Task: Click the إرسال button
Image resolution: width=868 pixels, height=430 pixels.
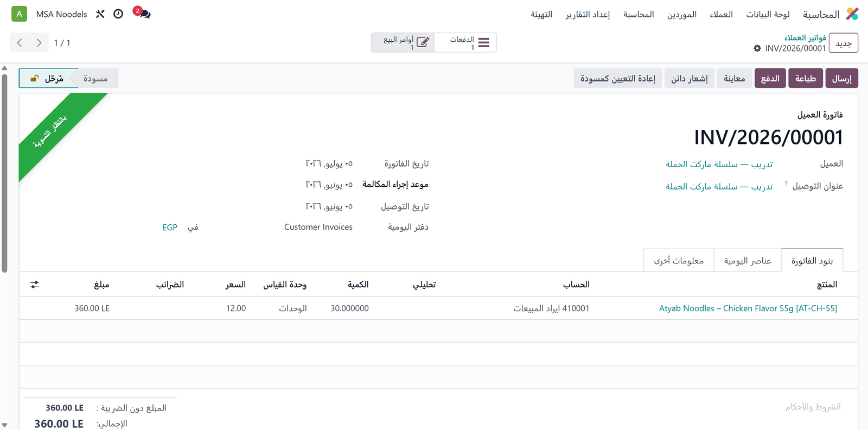Action: tap(842, 78)
